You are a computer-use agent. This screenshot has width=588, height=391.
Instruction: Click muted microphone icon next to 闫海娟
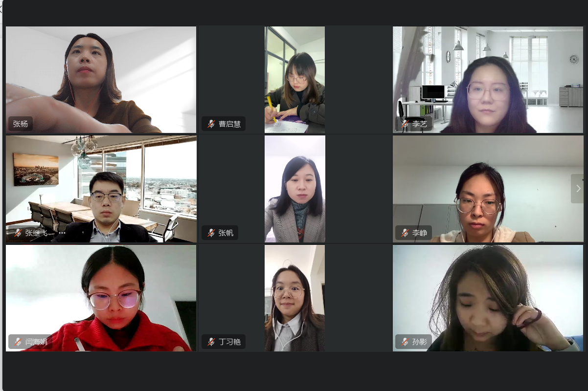[18, 342]
